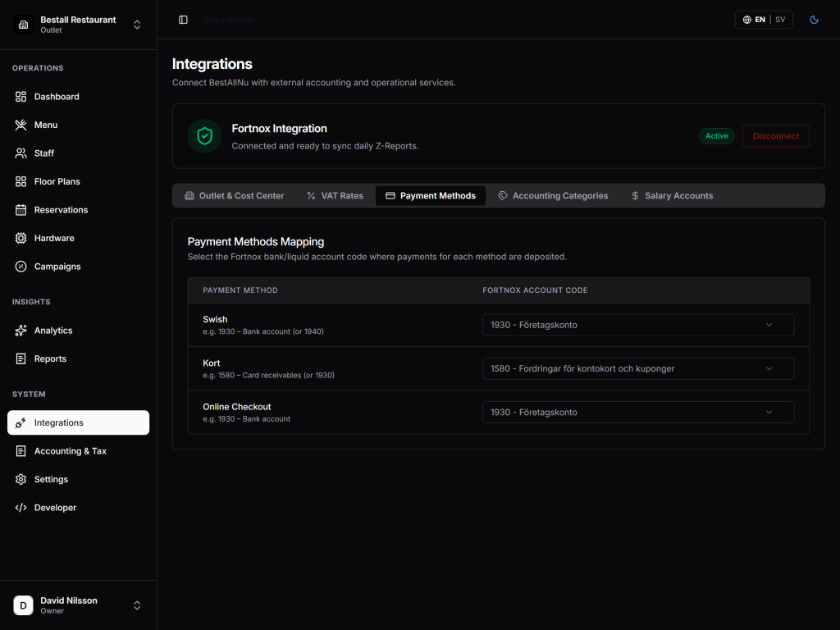Click the Staff people icon

tap(21, 153)
